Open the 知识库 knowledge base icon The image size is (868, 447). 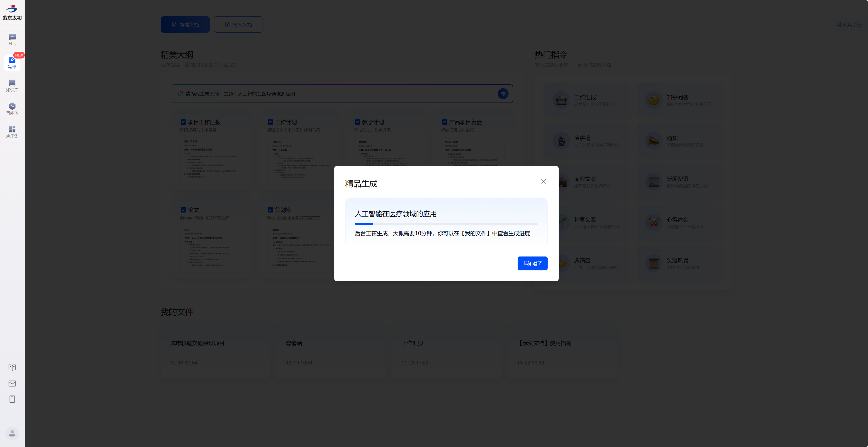pos(12,86)
